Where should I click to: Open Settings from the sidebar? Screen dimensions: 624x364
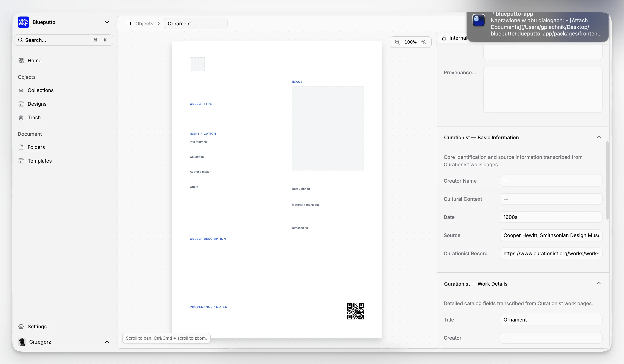[63, 327]
